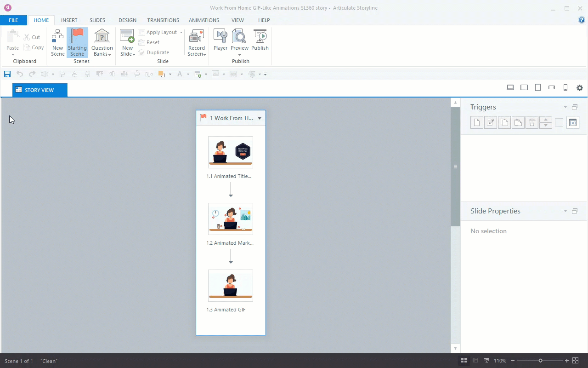Click the 110% zoom percentage
The height and width of the screenshot is (368, 588).
(500, 361)
